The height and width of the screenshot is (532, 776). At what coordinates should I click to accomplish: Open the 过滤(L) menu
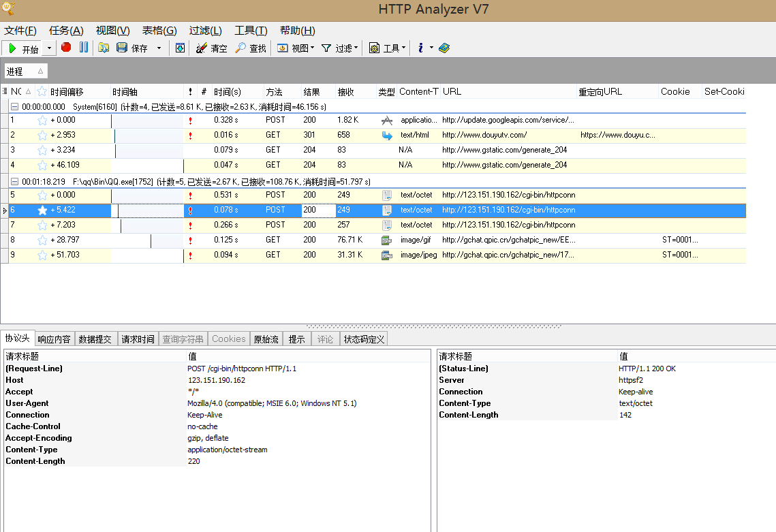(205, 31)
